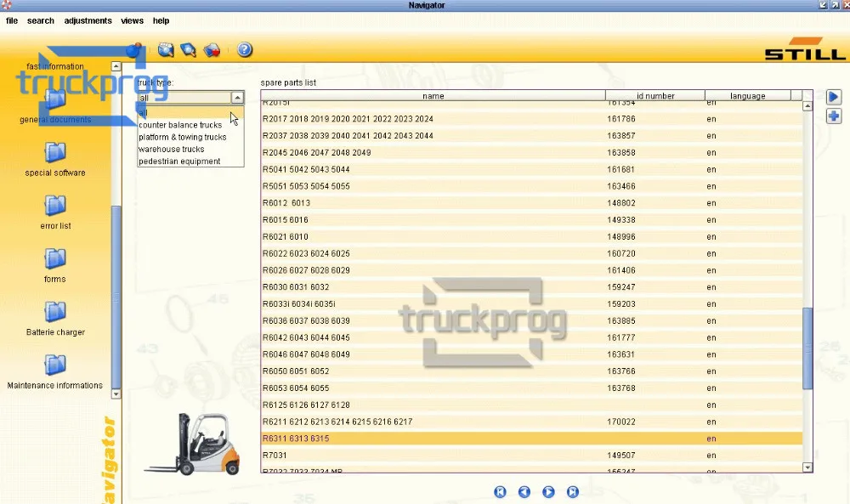Viewport: 850px width, 504px height.
Task: Select row R6026 6027 6028 6029
Action: [532, 270]
